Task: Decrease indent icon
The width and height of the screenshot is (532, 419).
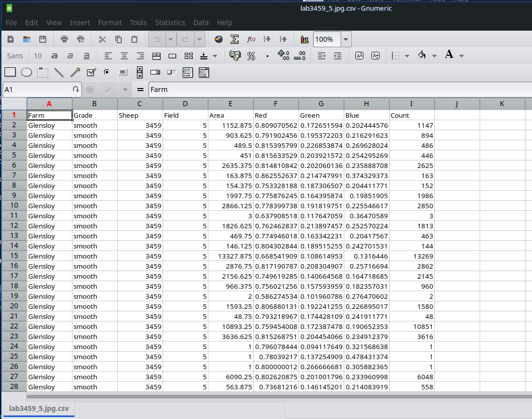Action: [321, 56]
